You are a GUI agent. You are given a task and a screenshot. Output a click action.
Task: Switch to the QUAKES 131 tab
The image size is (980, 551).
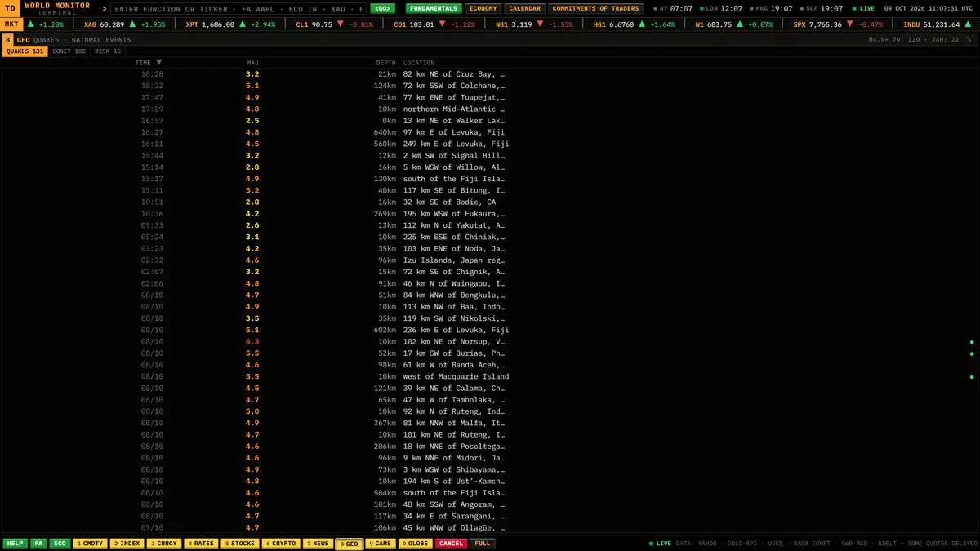[25, 51]
